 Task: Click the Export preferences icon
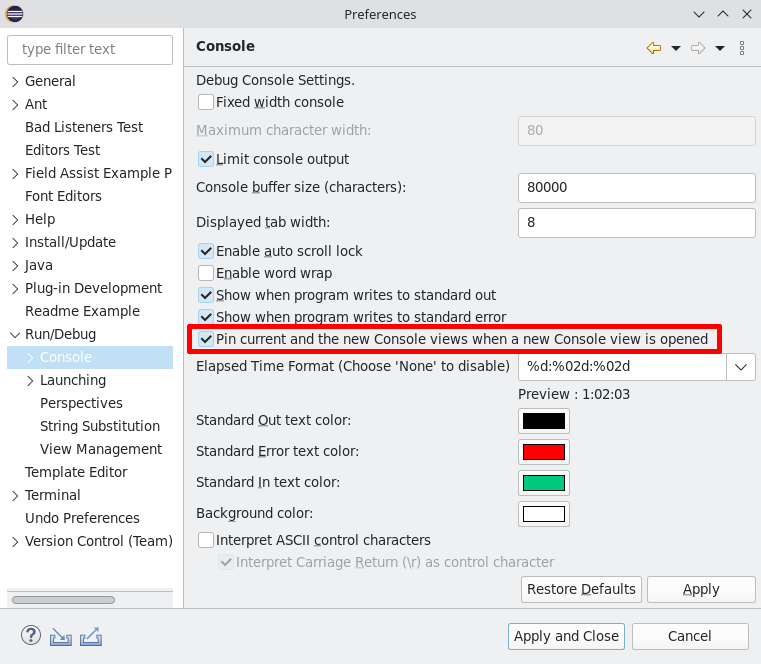click(91, 636)
